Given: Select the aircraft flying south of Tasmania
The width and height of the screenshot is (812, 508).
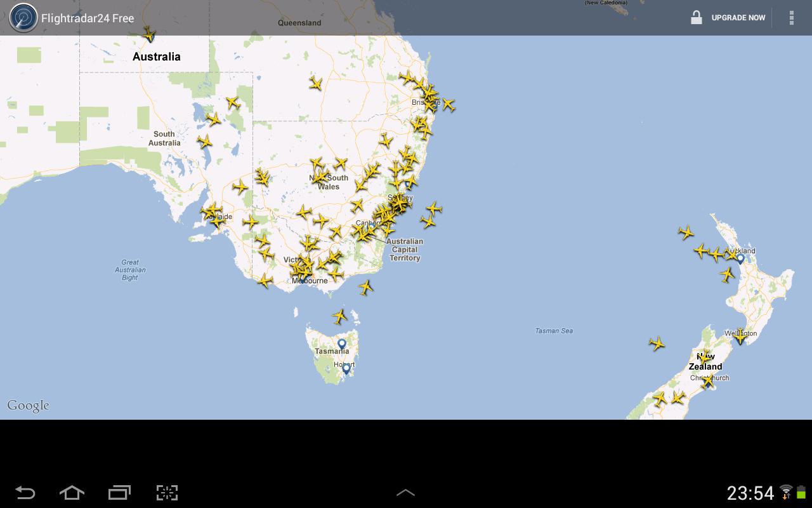Looking at the screenshot, I should 339,314.
